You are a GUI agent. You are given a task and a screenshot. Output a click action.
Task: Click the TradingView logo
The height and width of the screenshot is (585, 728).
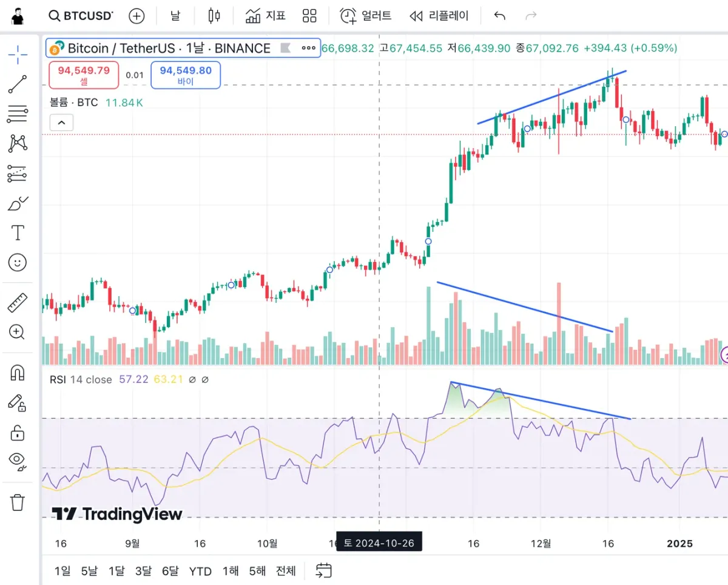pyautogui.click(x=116, y=515)
